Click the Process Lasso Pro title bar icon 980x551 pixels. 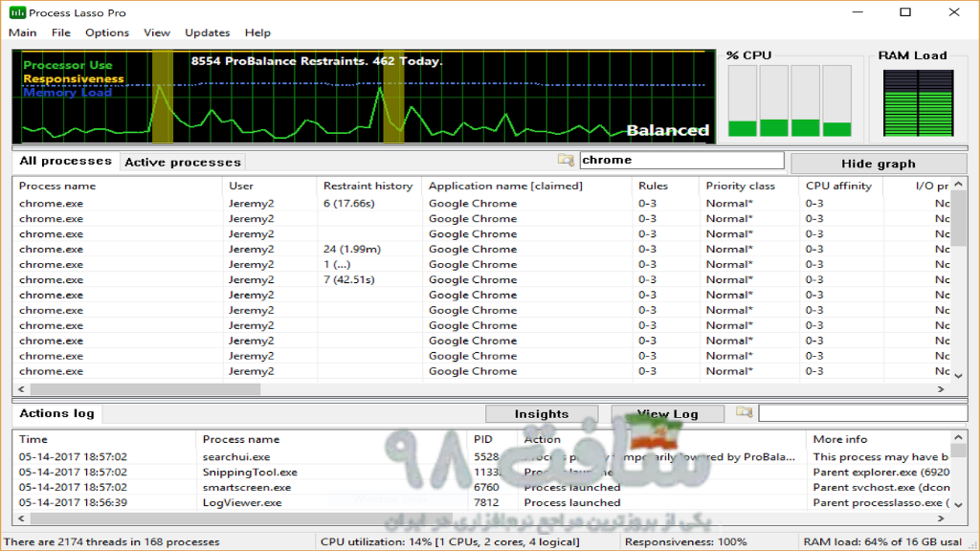click(x=17, y=12)
